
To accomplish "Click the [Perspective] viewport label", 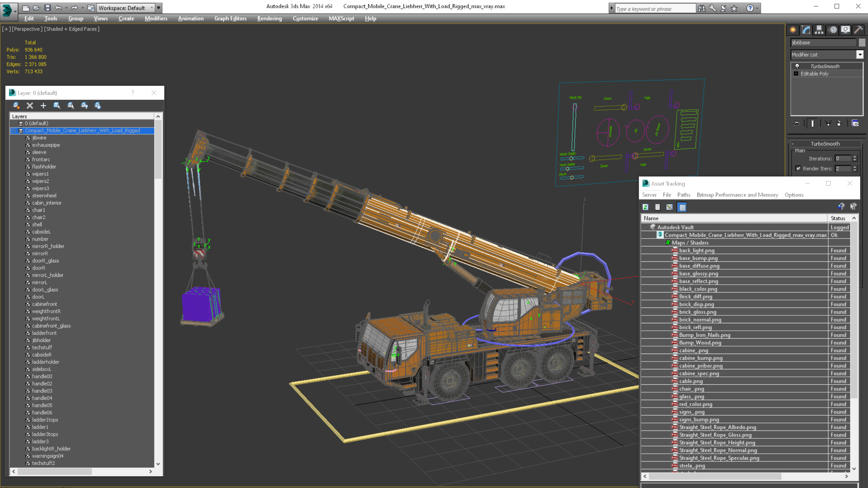I will tap(27, 29).
